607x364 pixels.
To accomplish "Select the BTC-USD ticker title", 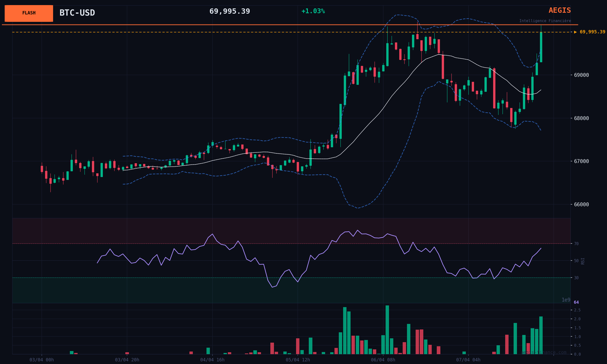I will (x=77, y=13).
